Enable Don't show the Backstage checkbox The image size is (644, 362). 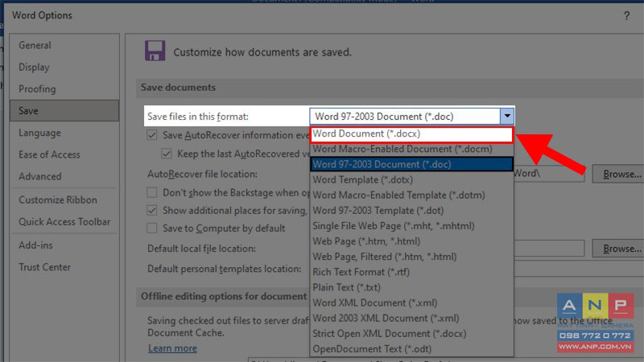pos(152,192)
